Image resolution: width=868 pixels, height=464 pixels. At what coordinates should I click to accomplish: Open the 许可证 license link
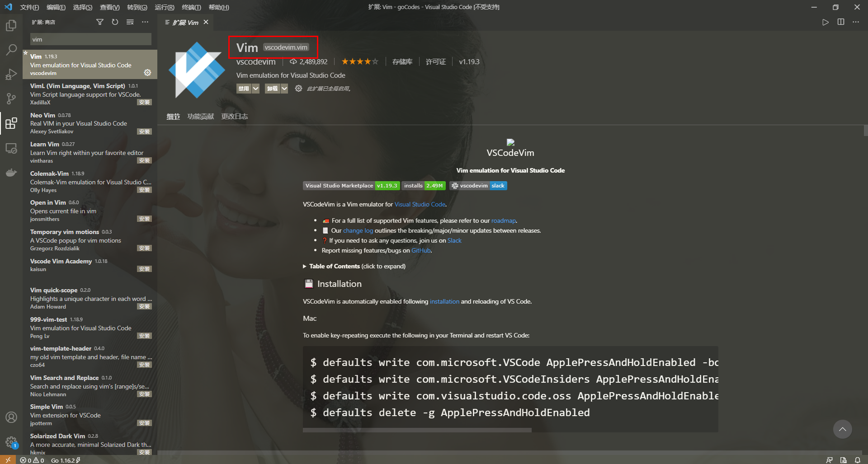[436, 62]
